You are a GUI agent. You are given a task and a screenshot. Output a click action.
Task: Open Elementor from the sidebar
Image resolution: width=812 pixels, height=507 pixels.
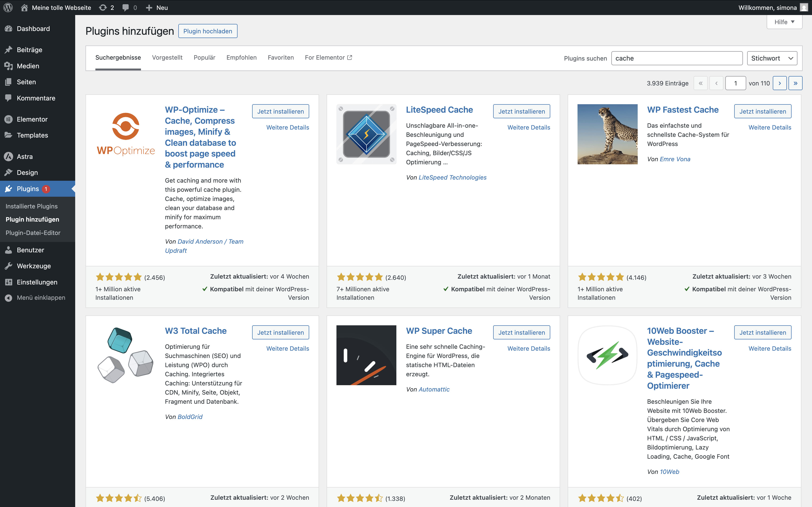pyautogui.click(x=32, y=119)
